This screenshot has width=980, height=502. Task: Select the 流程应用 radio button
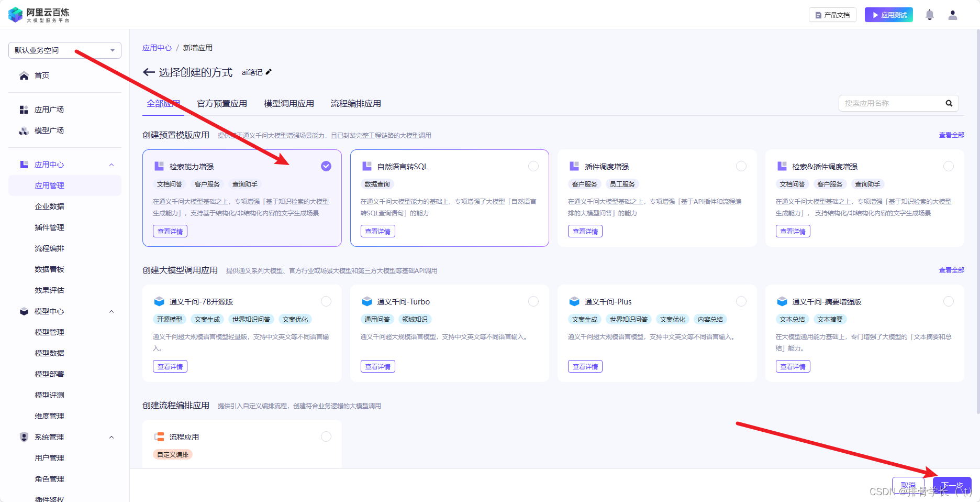click(x=326, y=436)
